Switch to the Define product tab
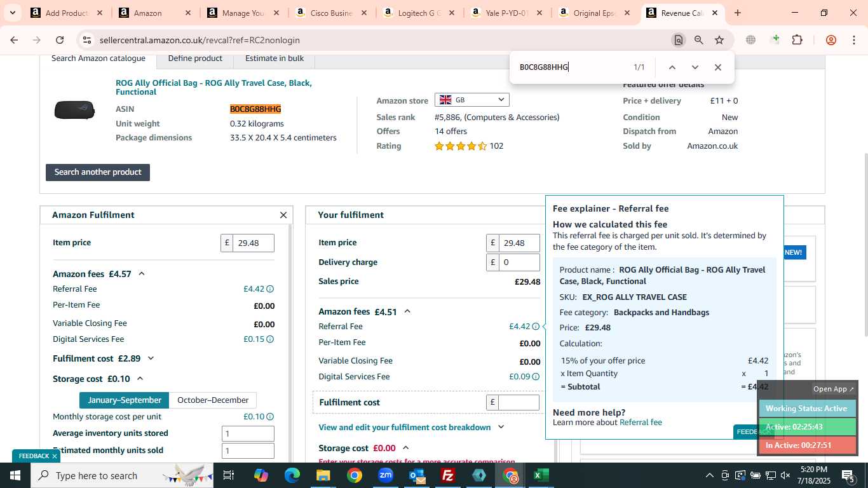Image resolution: width=868 pixels, height=488 pixels. coord(195,58)
